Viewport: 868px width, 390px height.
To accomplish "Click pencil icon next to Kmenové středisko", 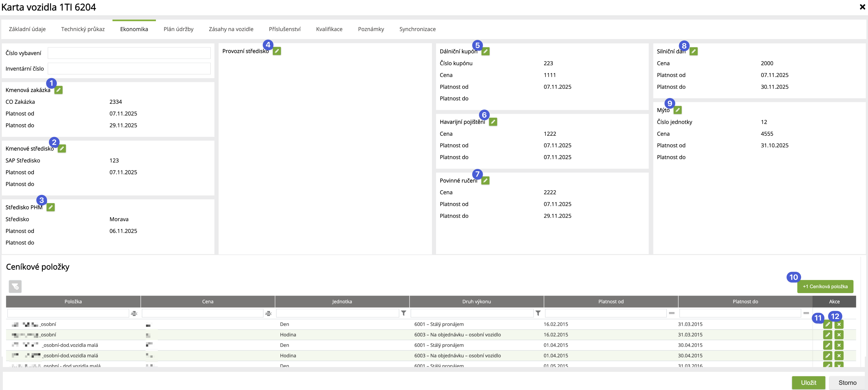I will pyautogui.click(x=62, y=149).
